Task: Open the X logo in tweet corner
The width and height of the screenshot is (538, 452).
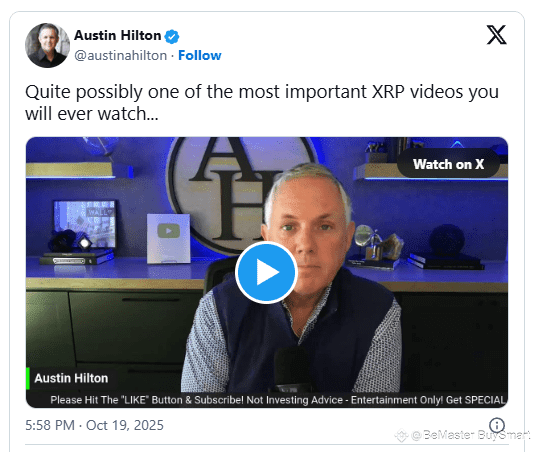Action: point(496,35)
